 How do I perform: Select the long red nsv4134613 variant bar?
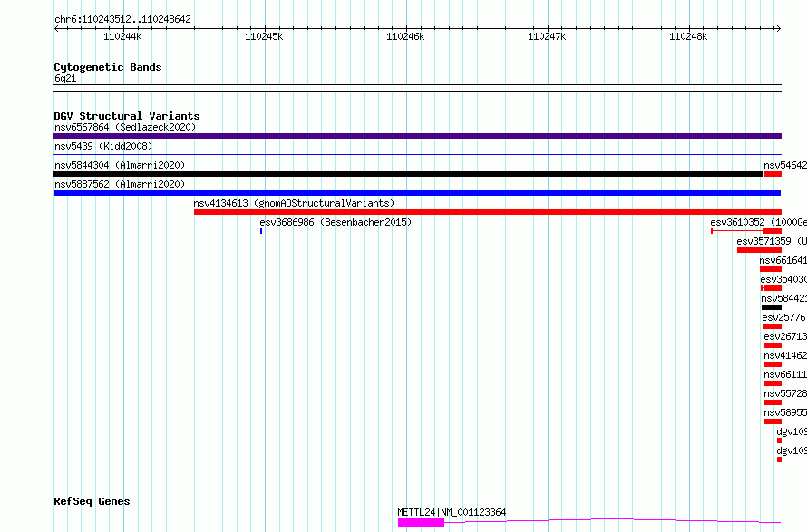tap(488, 212)
